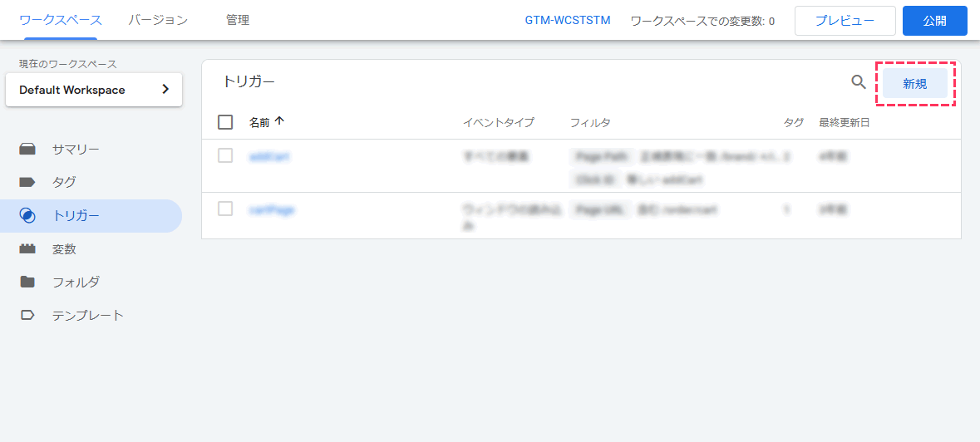Open the ワークスペース tab
The height and width of the screenshot is (442, 980).
point(61,20)
